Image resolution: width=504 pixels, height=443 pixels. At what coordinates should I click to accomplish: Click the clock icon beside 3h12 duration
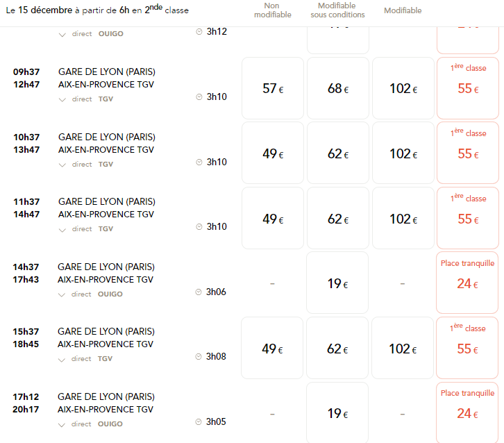[x=199, y=31]
